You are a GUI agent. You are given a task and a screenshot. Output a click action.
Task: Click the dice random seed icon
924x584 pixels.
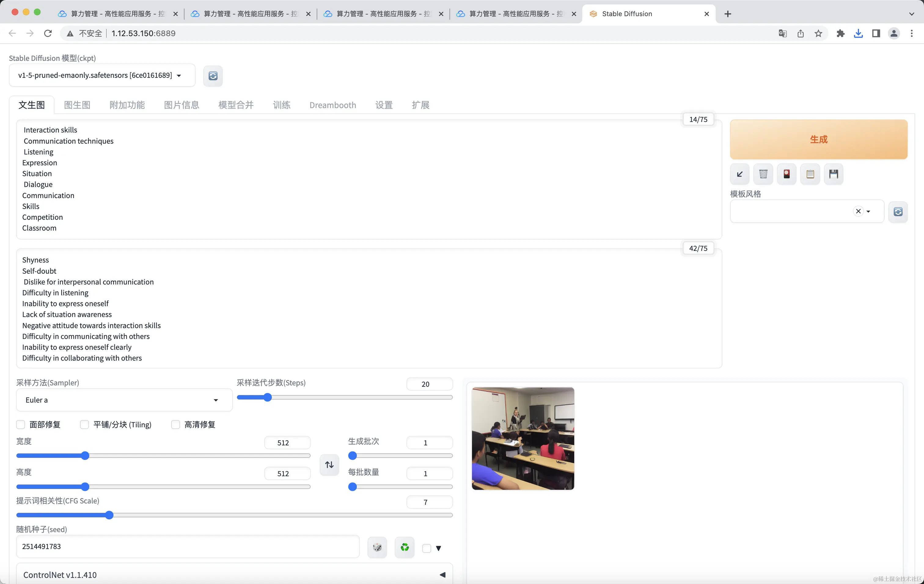click(377, 547)
